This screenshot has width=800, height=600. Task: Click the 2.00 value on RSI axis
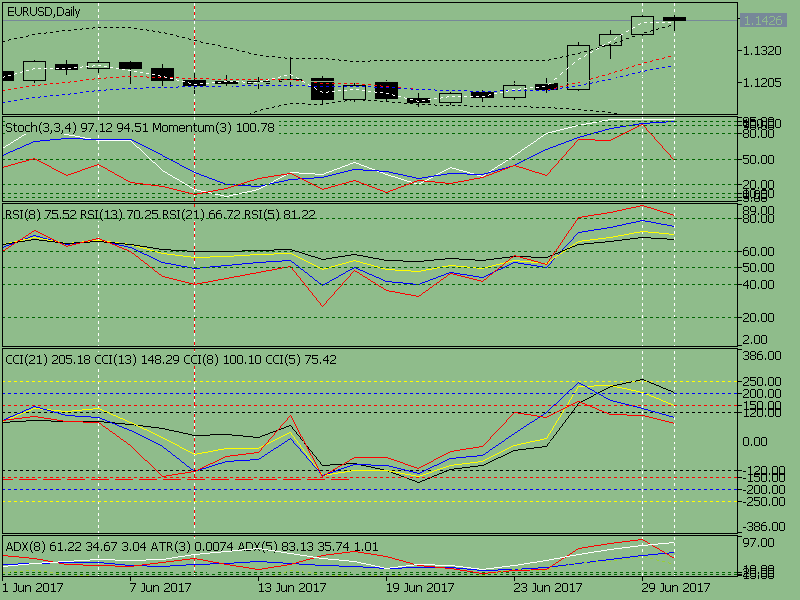(755, 340)
